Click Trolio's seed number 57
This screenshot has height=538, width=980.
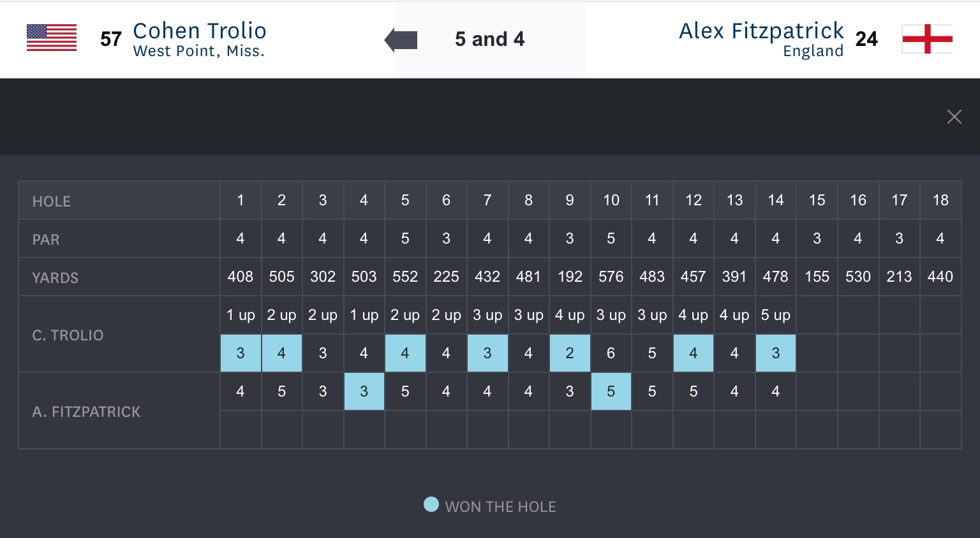click(111, 40)
